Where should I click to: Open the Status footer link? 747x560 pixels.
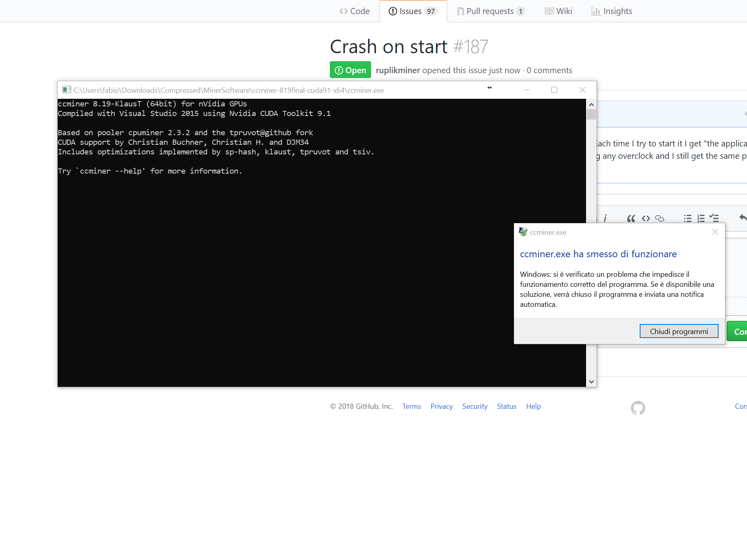[x=507, y=406]
